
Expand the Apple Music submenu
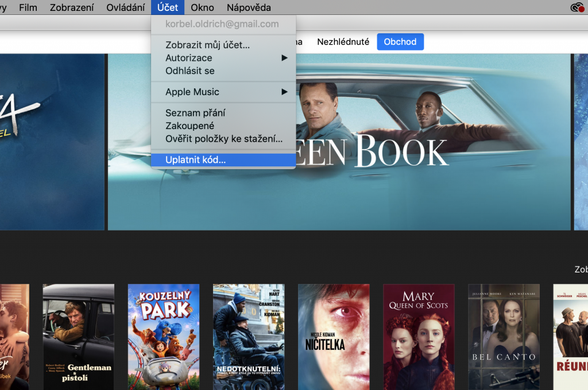pos(223,92)
